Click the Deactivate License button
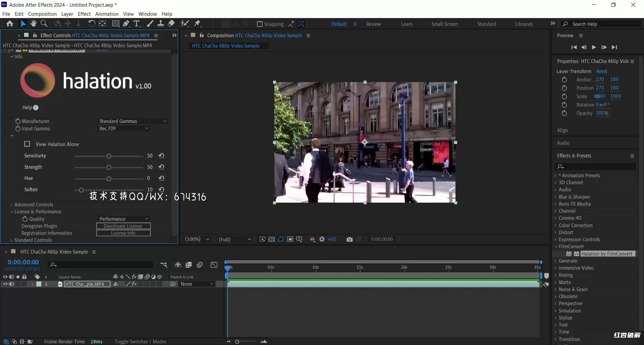 (123, 226)
